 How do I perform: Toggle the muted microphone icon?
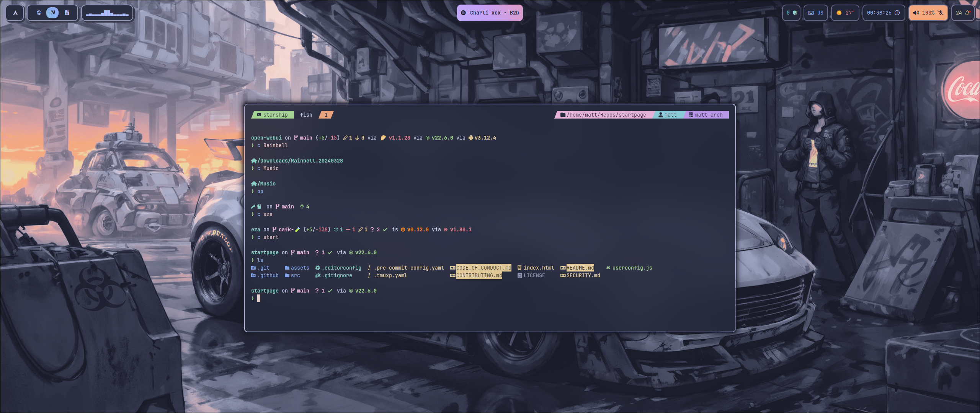[940, 13]
